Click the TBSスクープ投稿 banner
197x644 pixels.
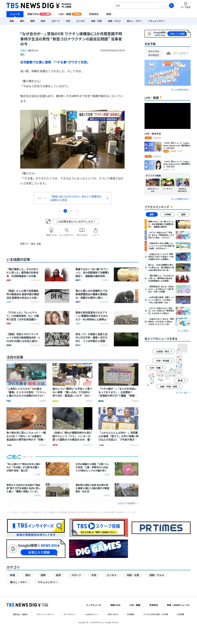(x=98, y=528)
